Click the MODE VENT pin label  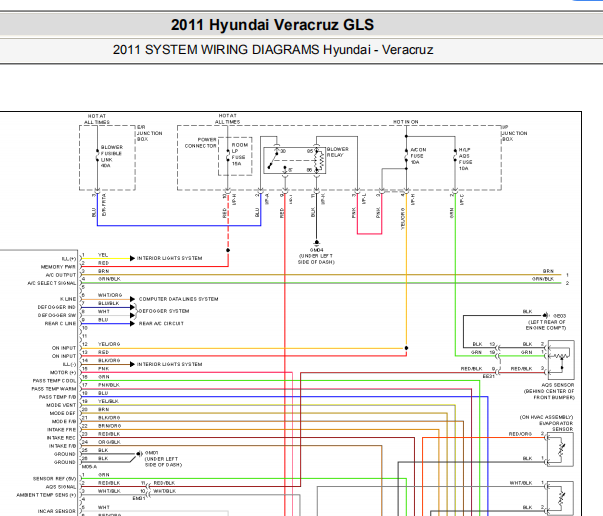(x=61, y=405)
